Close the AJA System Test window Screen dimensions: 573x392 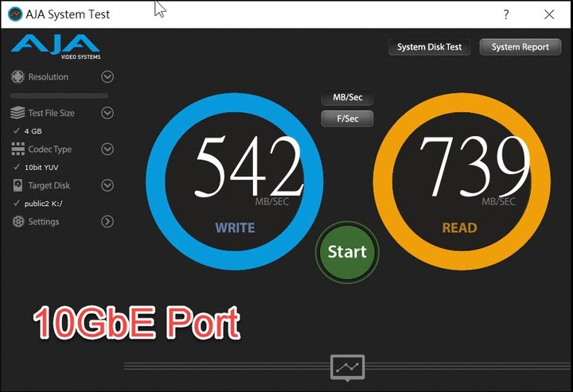tap(549, 14)
